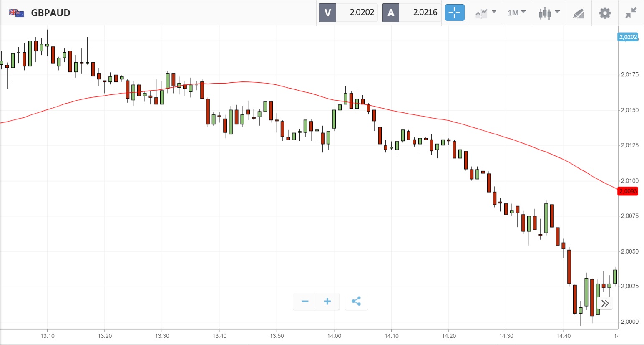Click the collapse chart arrows icon
Screen dimensions: 644x345
(631, 13)
